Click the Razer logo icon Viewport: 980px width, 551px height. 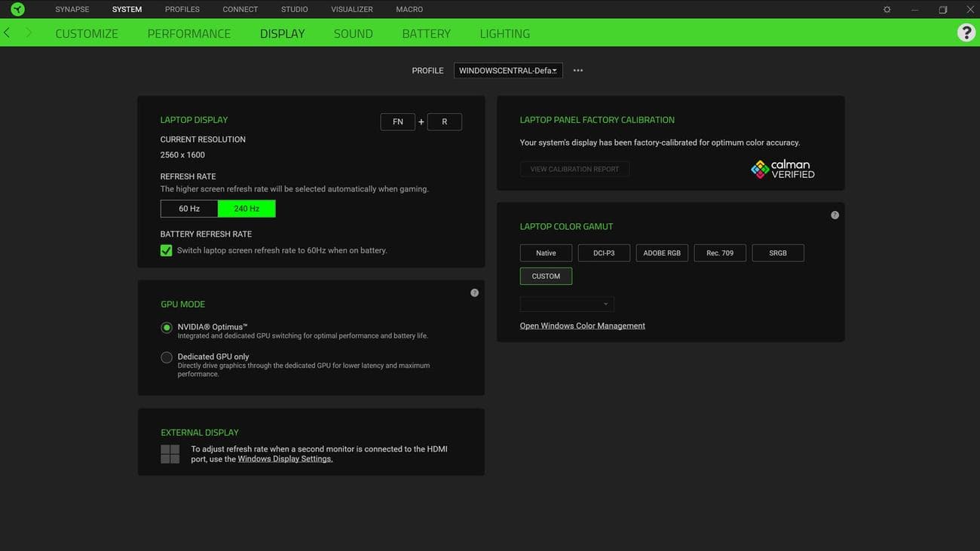(x=16, y=8)
